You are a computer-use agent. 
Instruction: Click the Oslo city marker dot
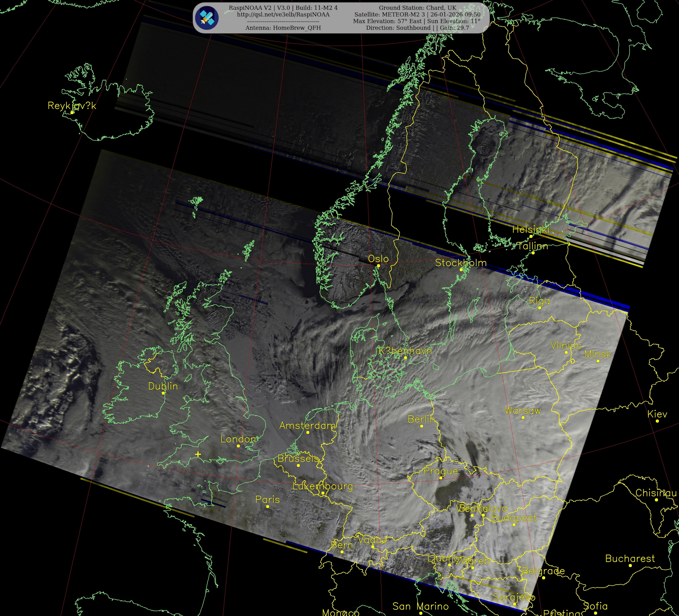pyautogui.click(x=379, y=266)
